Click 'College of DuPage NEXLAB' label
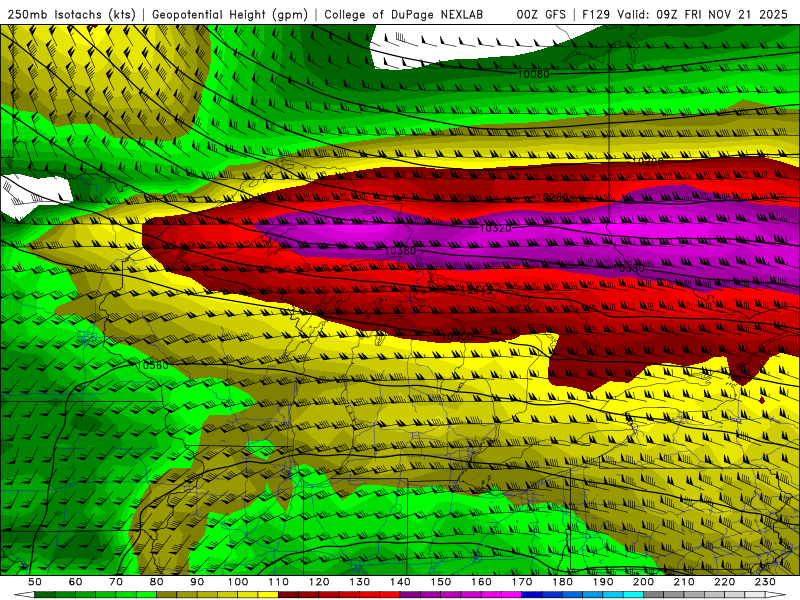The width and height of the screenshot is (800, 600). pos(403,15)
